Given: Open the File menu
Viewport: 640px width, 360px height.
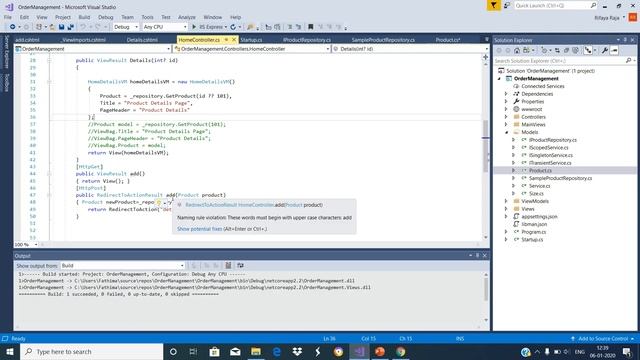Looking at the screenshot, I should coord(8,17).
